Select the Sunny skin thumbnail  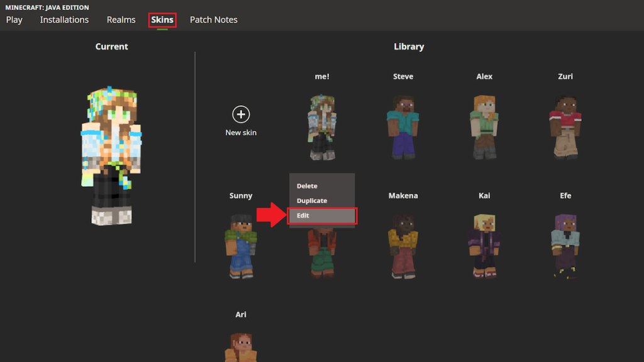(241, 246)
